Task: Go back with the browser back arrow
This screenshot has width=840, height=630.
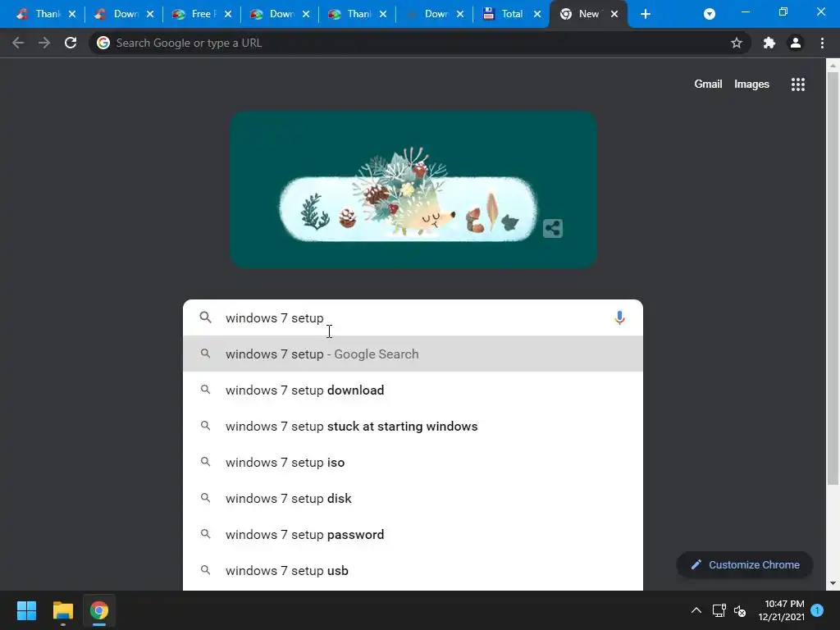Action: click(x=18, y=43)
